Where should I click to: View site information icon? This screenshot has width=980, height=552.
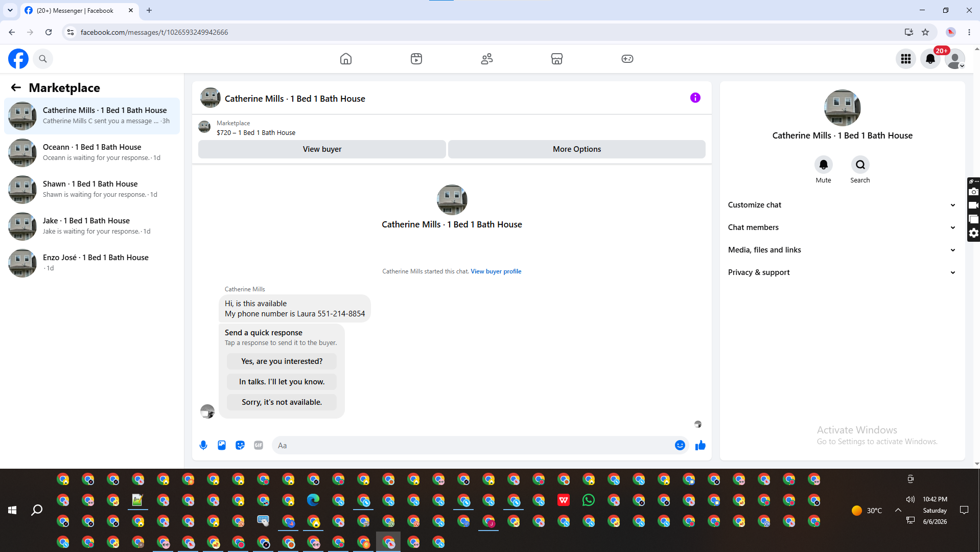[71, 32]
